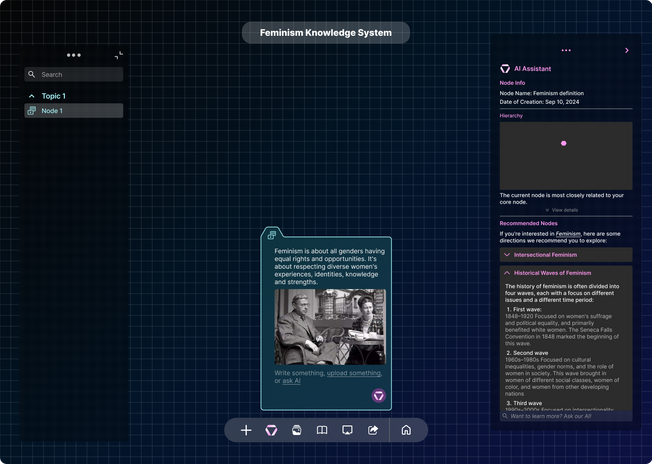This screenshot has width=652, height=464.
Task: Click the presentation screen icon in toolbar
Action: (347, 430)
